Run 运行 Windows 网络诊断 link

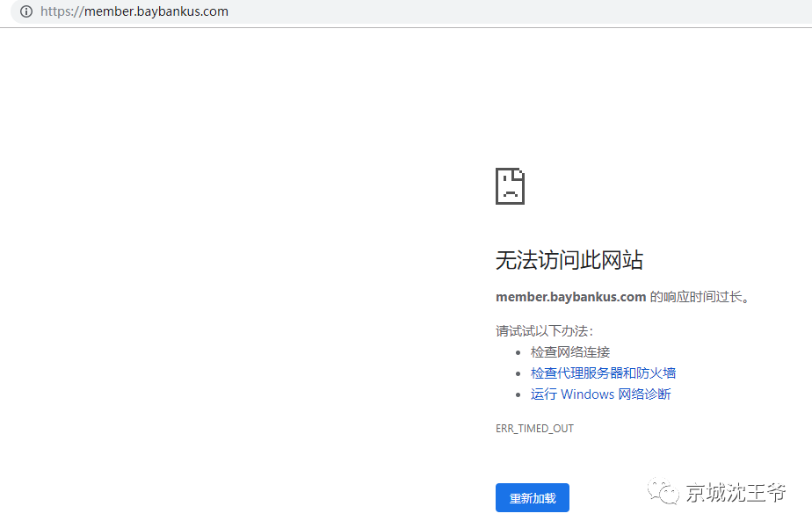600,394
